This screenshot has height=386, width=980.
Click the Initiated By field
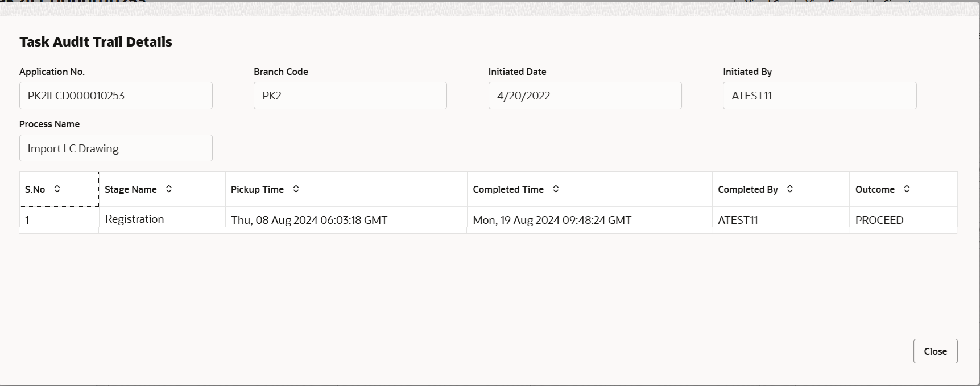[820, 96]
